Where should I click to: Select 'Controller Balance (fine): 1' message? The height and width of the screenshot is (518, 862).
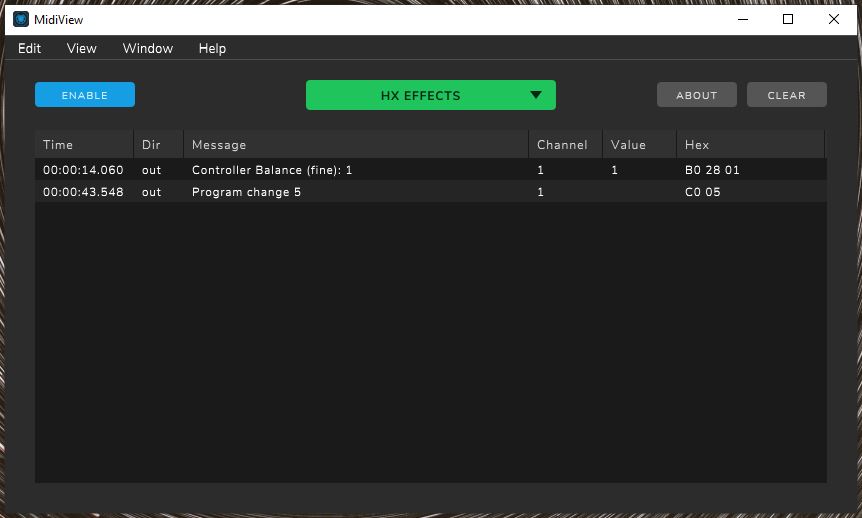[272, 170]
